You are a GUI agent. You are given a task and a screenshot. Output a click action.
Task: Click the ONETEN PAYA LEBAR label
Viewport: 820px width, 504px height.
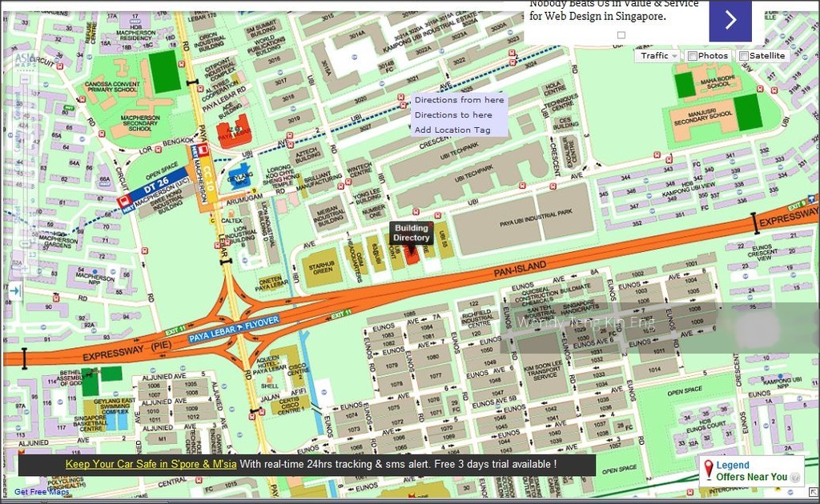271,282
